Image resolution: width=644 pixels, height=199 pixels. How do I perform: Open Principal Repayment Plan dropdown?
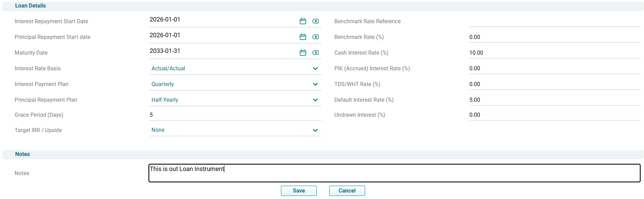click(315, 100)
